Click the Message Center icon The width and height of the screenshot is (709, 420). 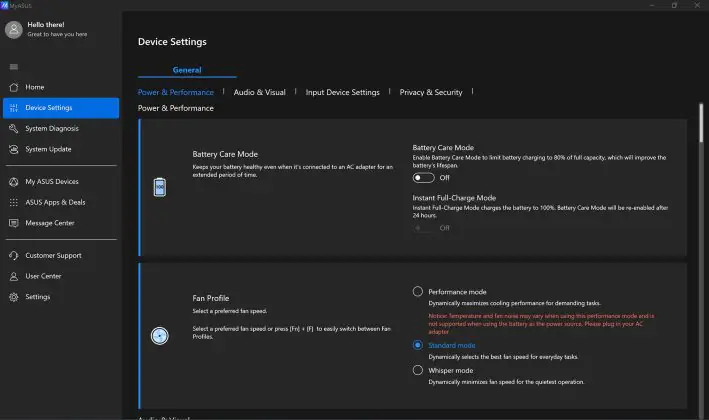[x=14, y=223]
